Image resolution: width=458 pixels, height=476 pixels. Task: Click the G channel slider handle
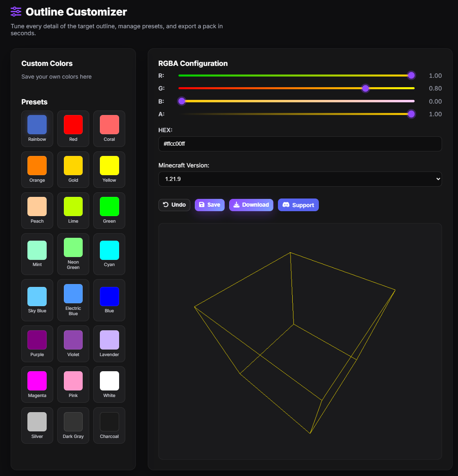click(x=365, y=88)
